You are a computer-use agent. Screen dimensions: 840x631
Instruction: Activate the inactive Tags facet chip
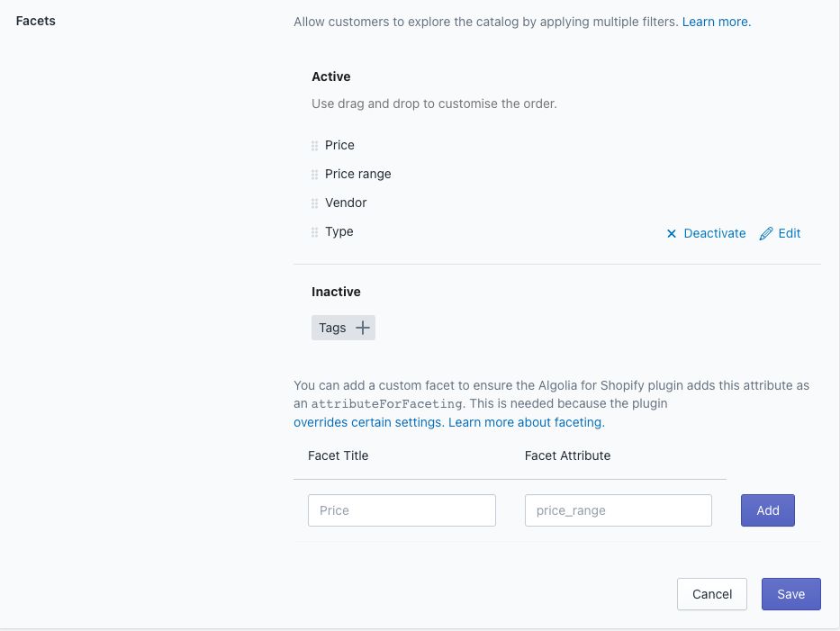343,328
